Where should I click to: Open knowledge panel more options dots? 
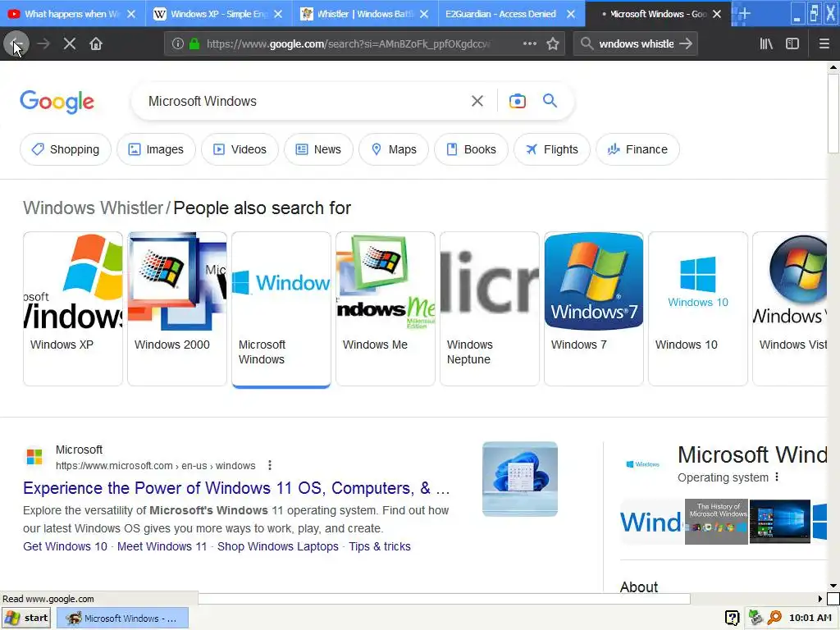[x=777, y=477]
